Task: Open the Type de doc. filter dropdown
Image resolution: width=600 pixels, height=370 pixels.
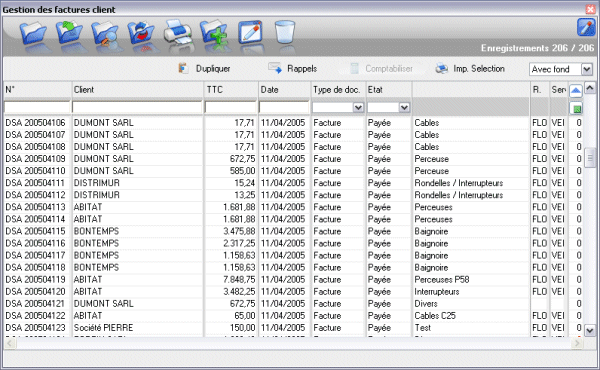Action: [338, 108]
